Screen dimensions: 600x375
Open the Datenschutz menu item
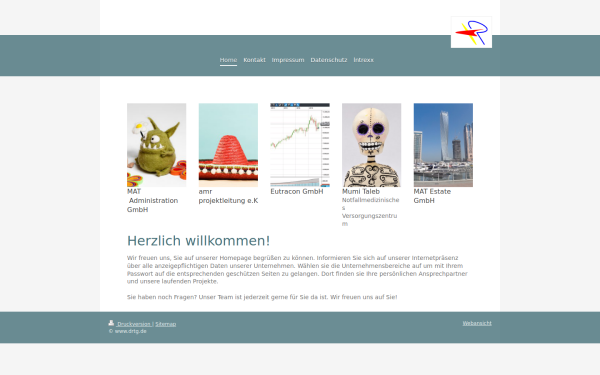(x=329, y=60)
